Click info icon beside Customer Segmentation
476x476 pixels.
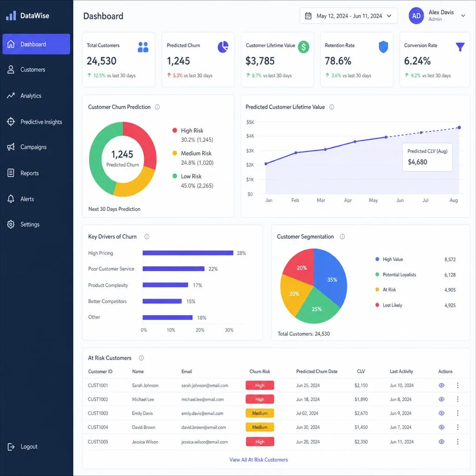tap(343, 237)
